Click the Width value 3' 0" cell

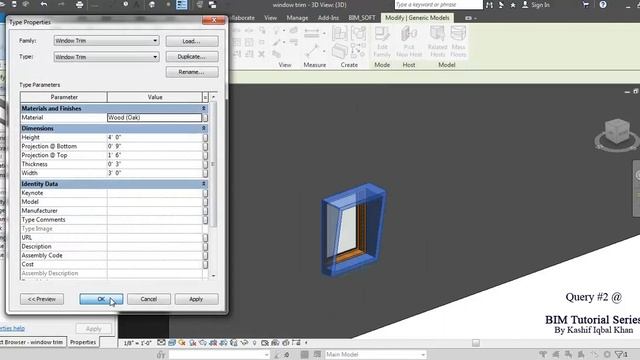coord(154,173)
